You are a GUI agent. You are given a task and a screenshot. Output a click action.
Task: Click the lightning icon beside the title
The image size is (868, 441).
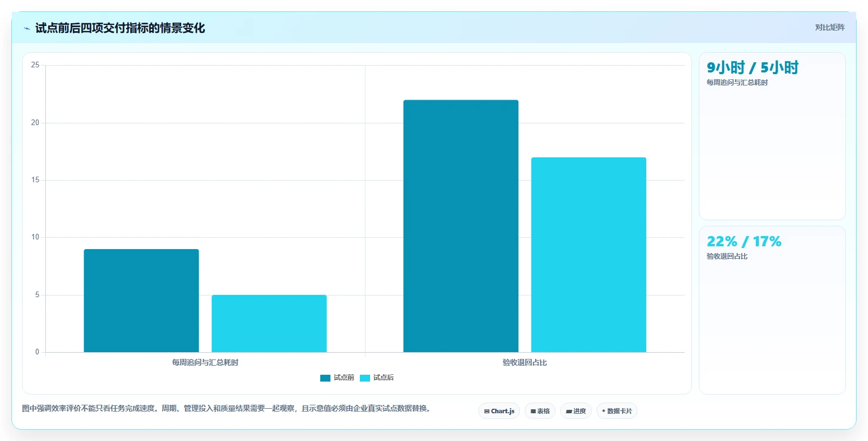(27, 28)
